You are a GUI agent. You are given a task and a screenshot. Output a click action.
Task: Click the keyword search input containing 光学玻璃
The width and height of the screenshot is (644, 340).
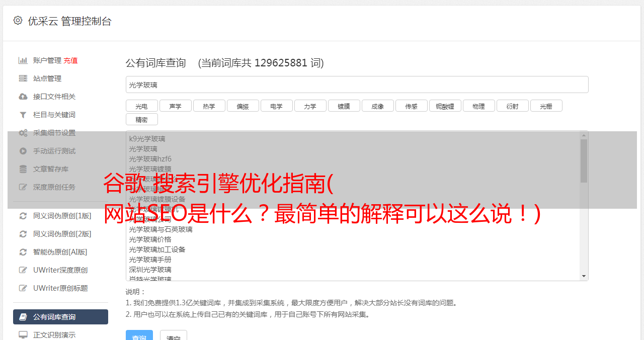[x=357, y=84]
